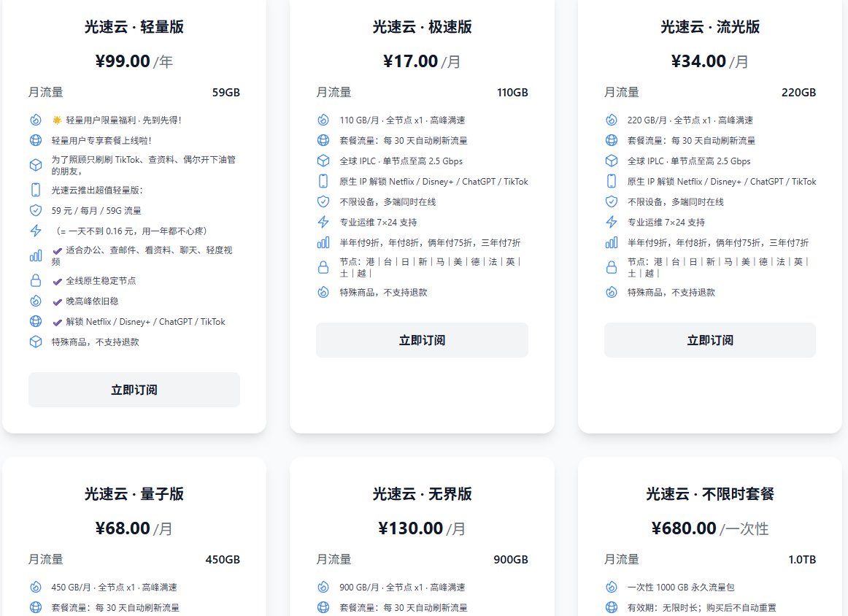This screenshot has height=616, width=848.
Task: Click the globe icon beside 解锁 Netflix in 轻量版
Action: point(35,321)
